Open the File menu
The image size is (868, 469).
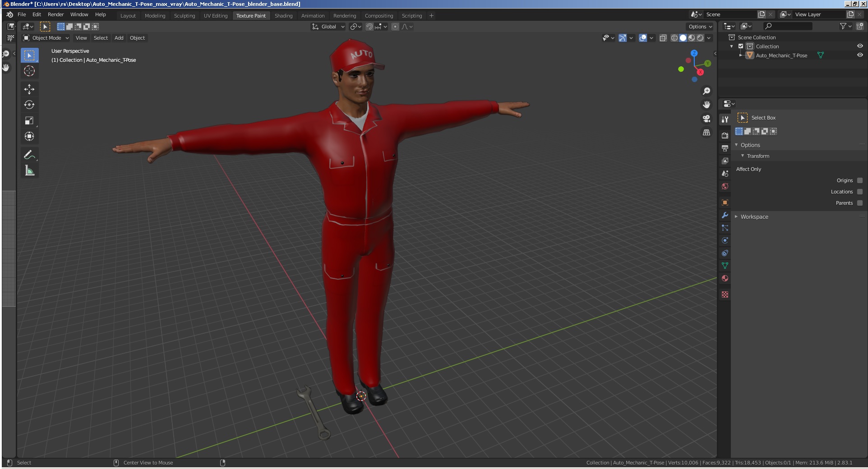click(22, 14)
